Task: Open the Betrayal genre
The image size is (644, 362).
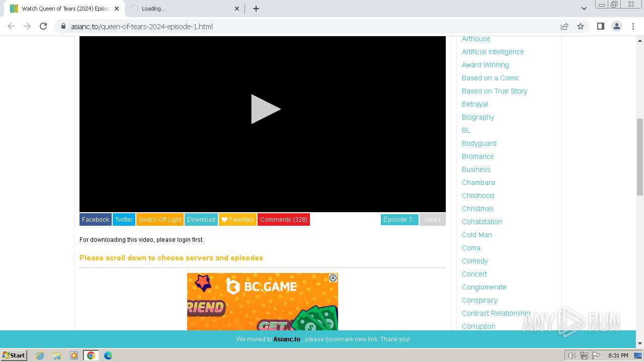Action: [475, 104]
